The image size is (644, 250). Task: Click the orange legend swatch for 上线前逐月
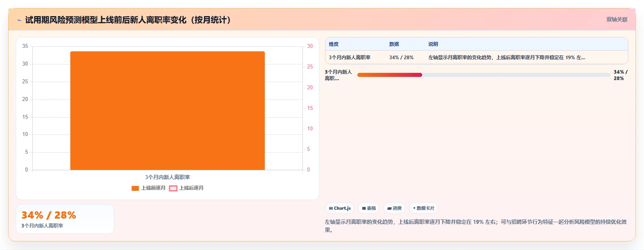135,188
